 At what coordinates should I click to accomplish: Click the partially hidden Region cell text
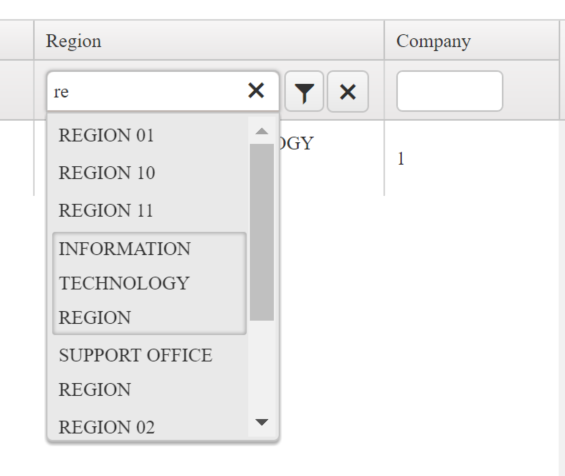(x=296, y=143)
